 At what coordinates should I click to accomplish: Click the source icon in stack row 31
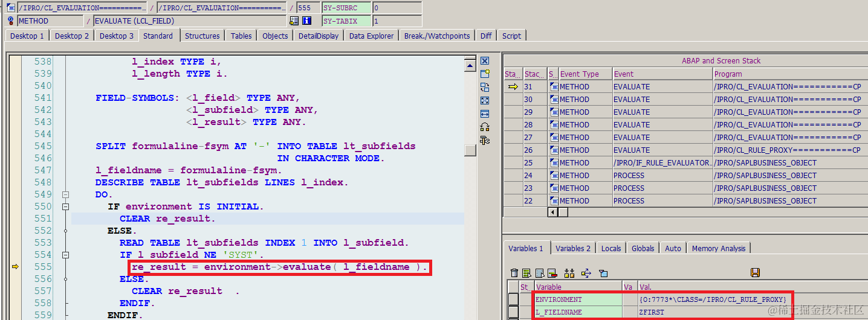(x=554, y=87)
